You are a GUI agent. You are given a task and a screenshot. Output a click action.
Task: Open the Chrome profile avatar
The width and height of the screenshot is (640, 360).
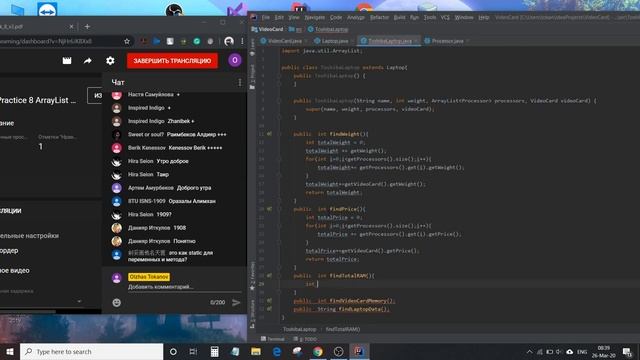coord(229,41)
